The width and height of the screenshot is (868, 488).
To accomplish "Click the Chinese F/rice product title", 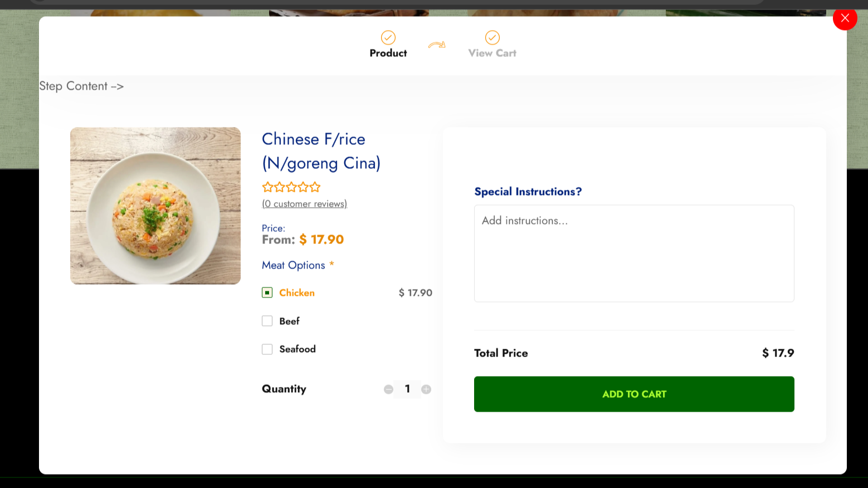I will tap(321, 151).
